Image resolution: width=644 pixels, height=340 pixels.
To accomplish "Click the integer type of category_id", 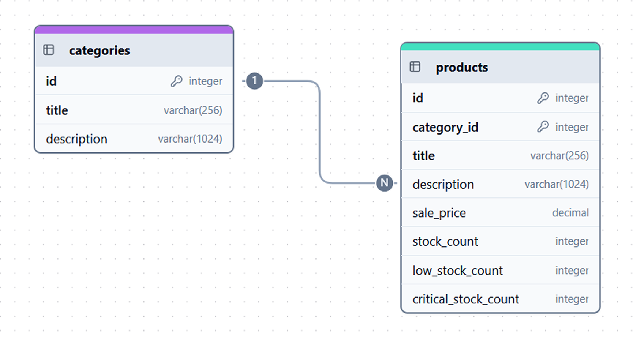I will 572,127.
